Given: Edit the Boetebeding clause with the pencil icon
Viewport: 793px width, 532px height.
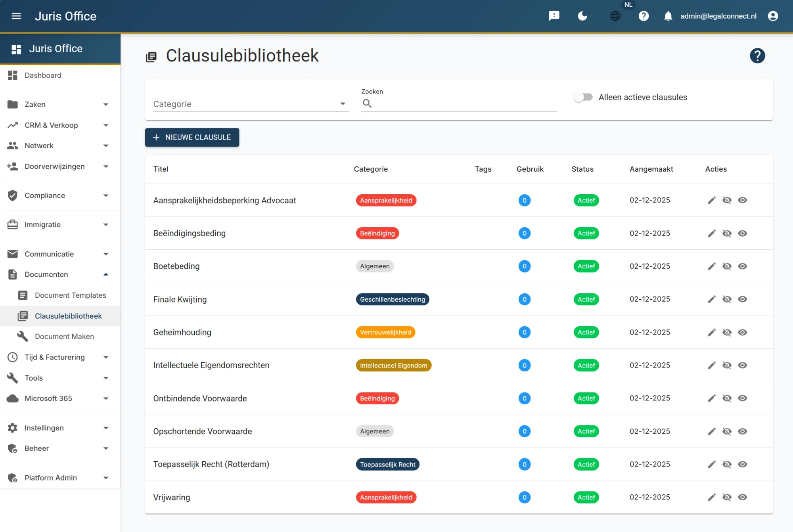Looking at the screenshot, I should pyautogui.click(x=712, y=266).
